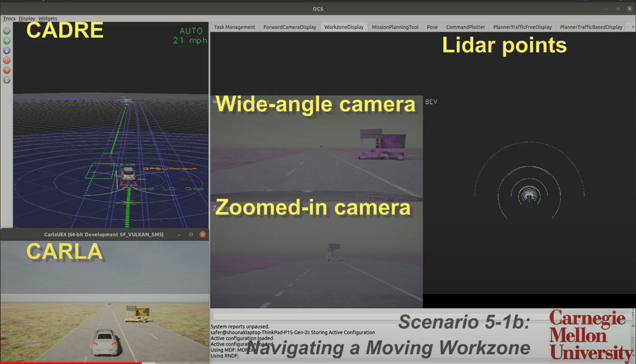Image resolution: width=636 pixels, height=364 pixels.
Task: Click the right tab scroll arrow
Action: 632,27
